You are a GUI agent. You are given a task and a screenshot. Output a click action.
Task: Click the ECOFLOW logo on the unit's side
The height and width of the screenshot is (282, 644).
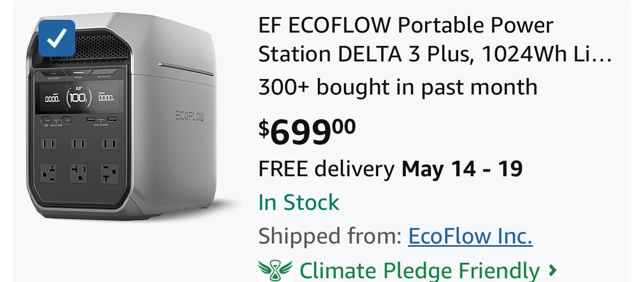click(189, 116)
